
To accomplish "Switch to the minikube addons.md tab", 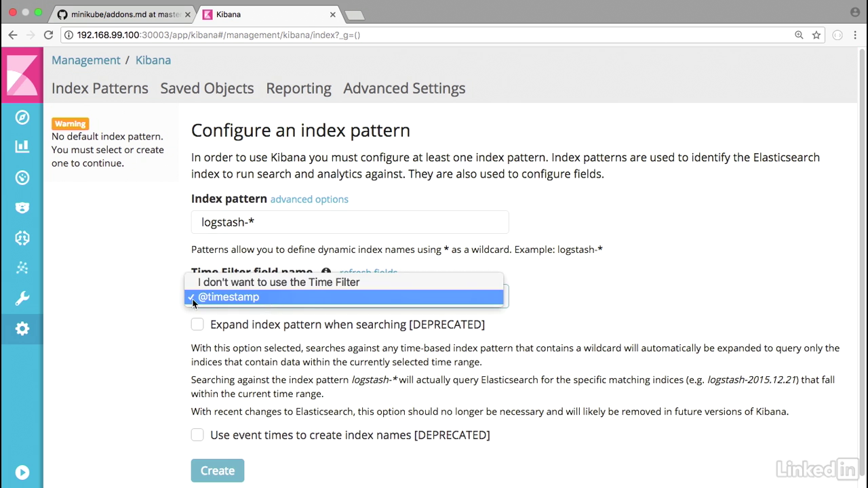I will click(x=123, y=14).
